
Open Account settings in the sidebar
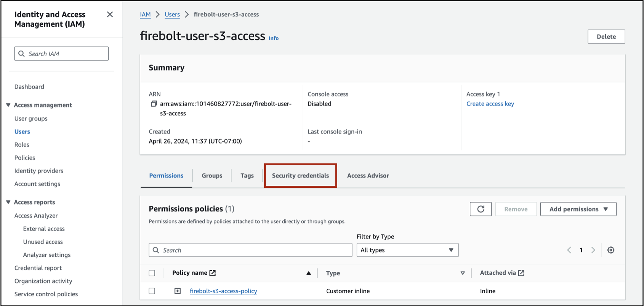tap(37, 184)
